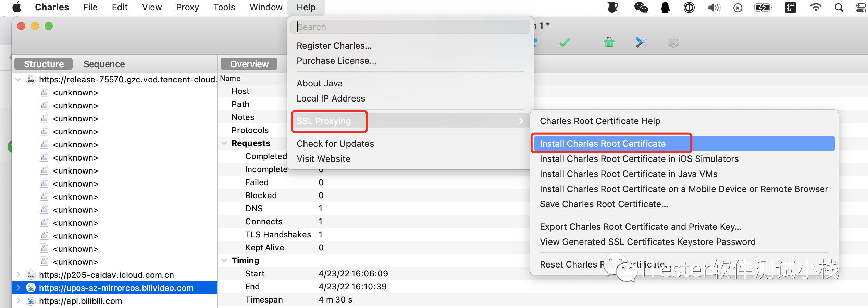Viewport: 868px width, 308px height.
Task: Open the File menu
Action: point(90,7)
